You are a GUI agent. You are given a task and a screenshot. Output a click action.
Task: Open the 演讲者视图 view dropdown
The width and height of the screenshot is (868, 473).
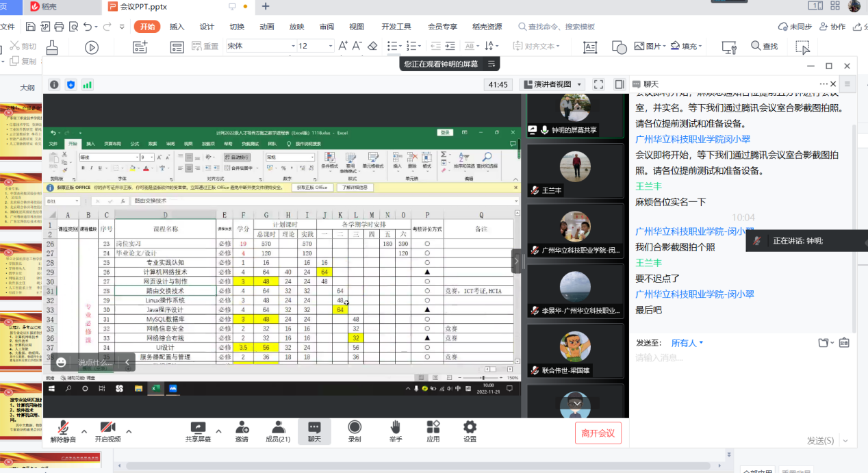click(553, 84)
